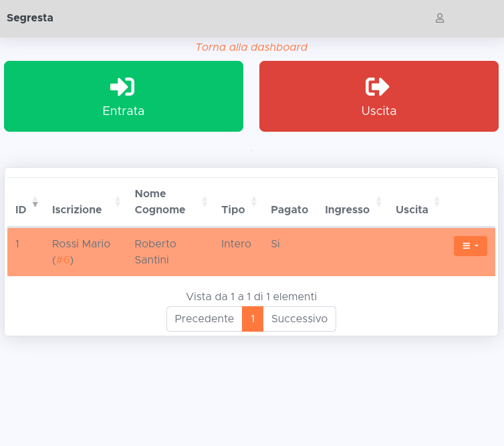Click the Segresta brand title
Screen dimensions: 504x446
(30, 18)
